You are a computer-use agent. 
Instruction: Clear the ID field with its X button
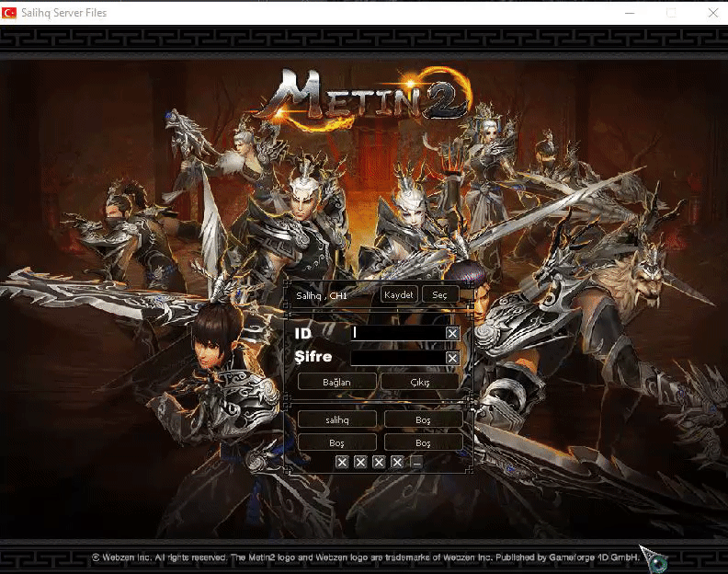click(x=452, y=333)
